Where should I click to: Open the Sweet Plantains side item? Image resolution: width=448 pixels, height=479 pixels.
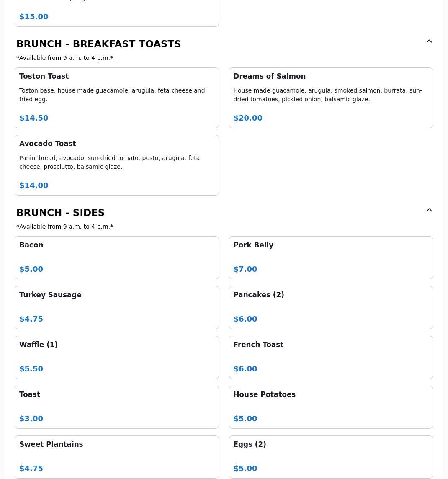116,457
